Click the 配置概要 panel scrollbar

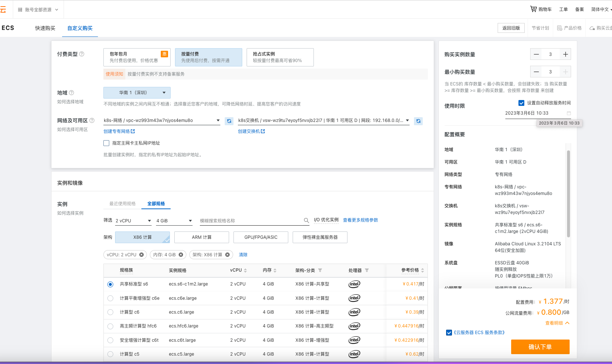pyautogui.click(x=569, y=194)
